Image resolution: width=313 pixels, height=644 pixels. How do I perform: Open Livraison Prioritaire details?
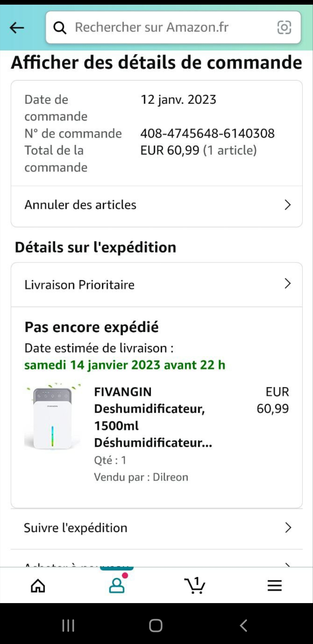click(x=79, y=285)
